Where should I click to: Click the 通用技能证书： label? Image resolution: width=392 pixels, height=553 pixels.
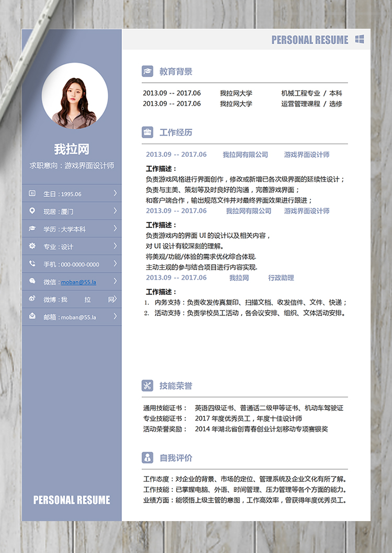165,408
